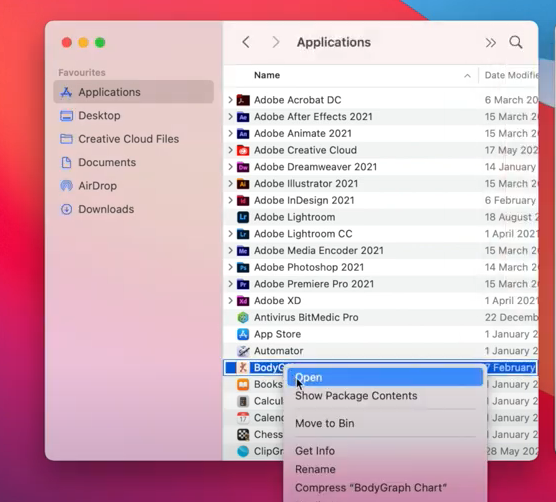Expand the Adobe Illustrator 2021 folder
The width and height of the screenshot is (556, 502).
pos(230,184)
